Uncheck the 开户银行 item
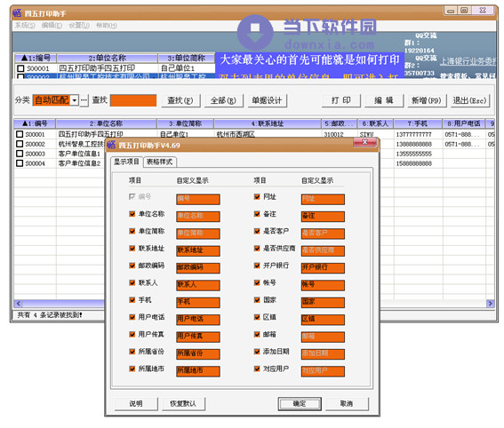 (257, 266)
